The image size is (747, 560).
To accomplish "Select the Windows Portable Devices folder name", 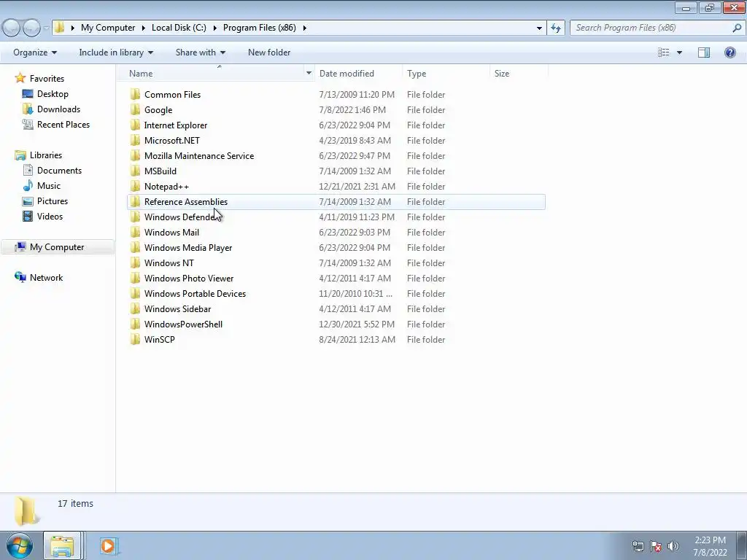I will (x=195, y=293).
